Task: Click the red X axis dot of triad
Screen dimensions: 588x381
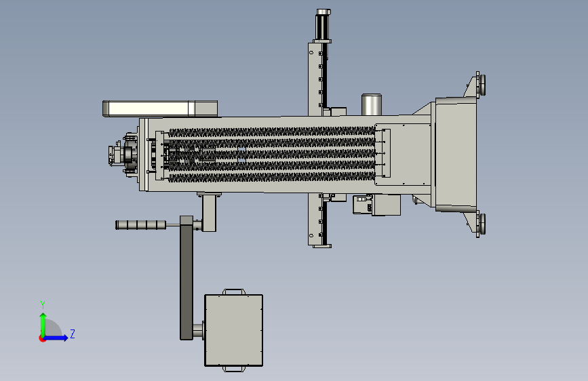Action: point(42,339)
